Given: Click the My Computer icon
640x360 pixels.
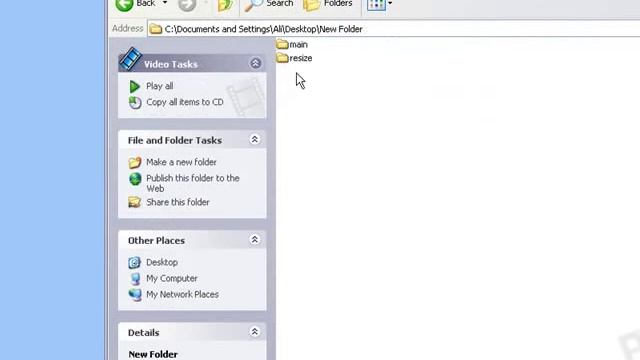Looking at the screenshot, I should click(135, 279).
